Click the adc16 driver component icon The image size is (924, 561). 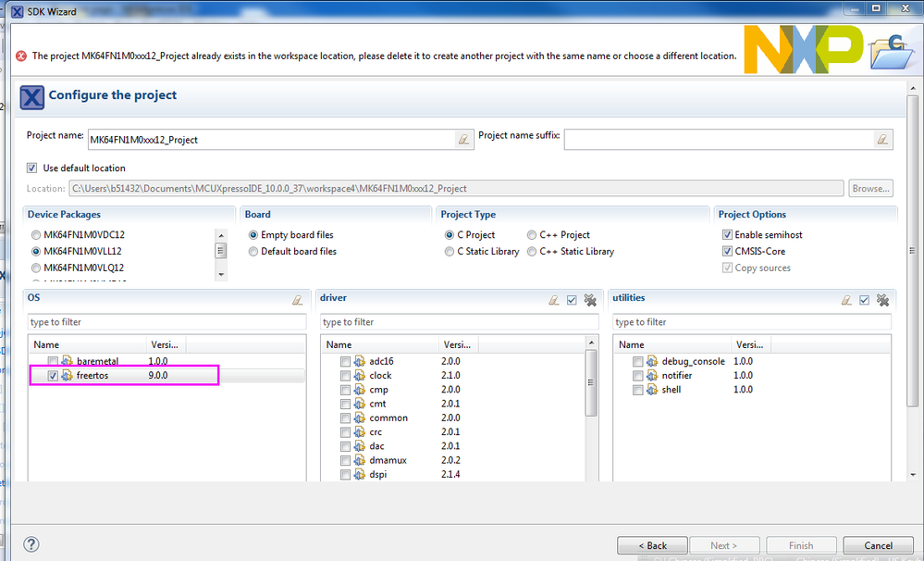pos(360,361)
